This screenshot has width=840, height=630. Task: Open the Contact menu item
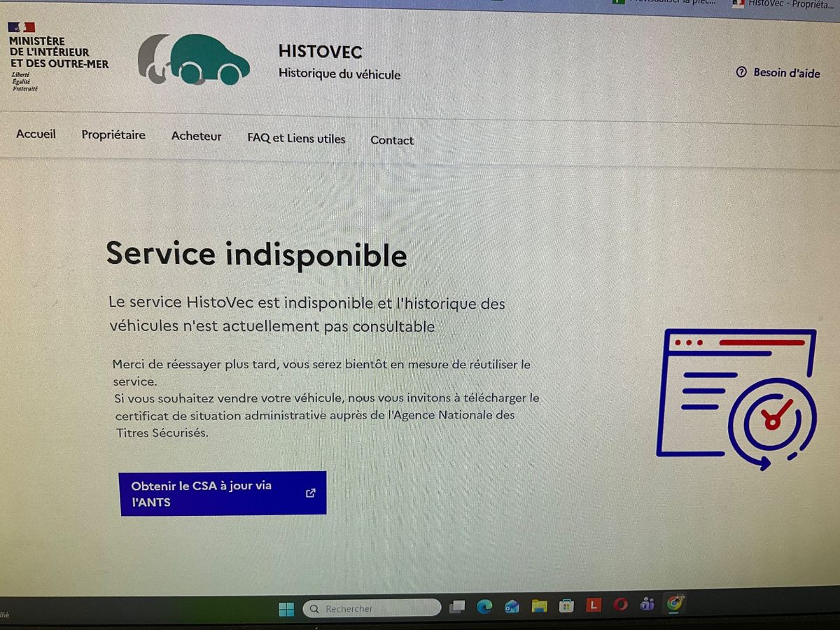(x=392, y=140)
